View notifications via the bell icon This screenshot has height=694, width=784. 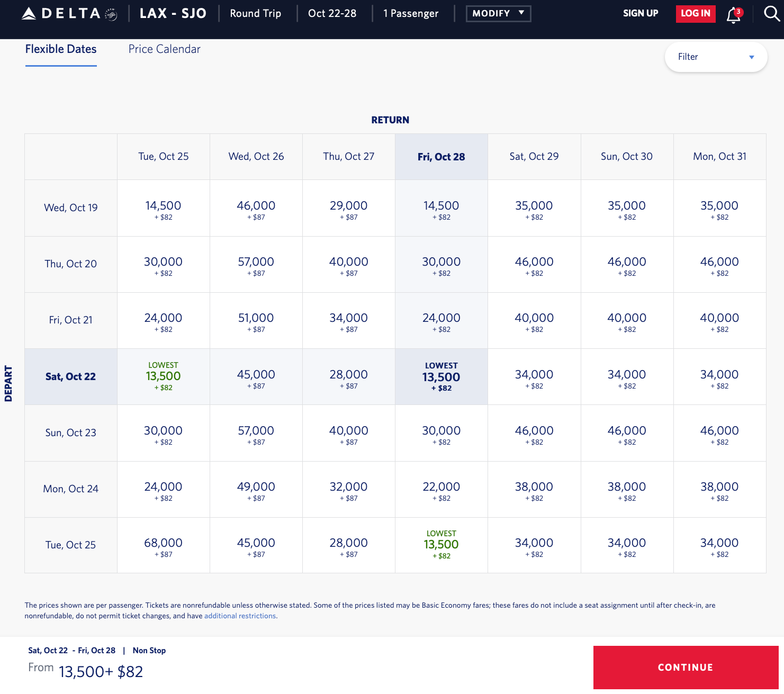(733, 15)
